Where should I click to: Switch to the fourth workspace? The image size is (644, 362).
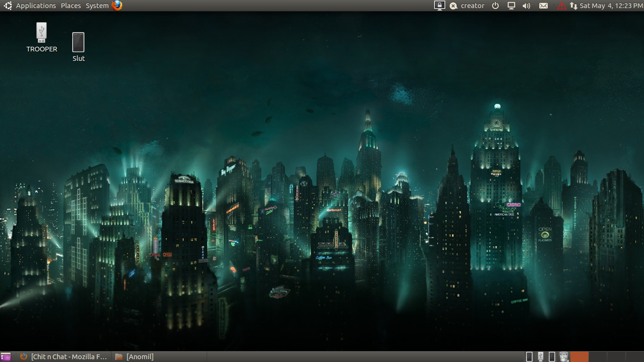[635, 357]
